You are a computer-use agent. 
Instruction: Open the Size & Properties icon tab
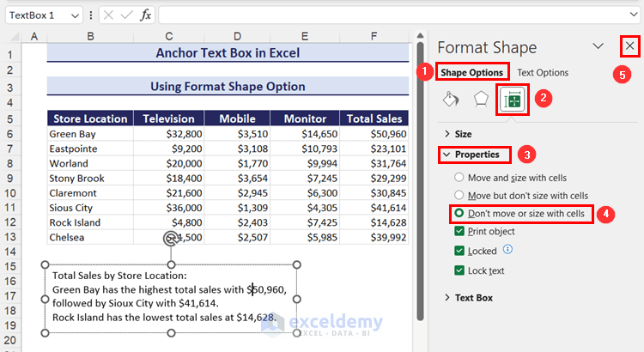(x=512, y=100)
